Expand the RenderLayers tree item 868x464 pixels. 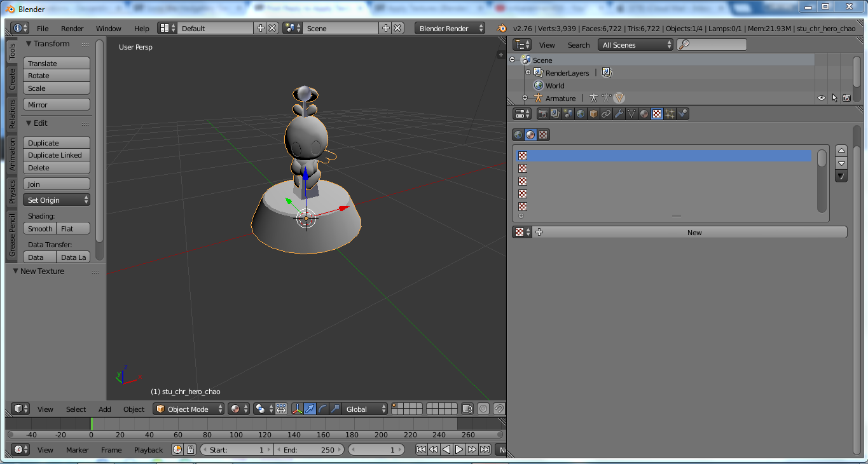point(528,72)
